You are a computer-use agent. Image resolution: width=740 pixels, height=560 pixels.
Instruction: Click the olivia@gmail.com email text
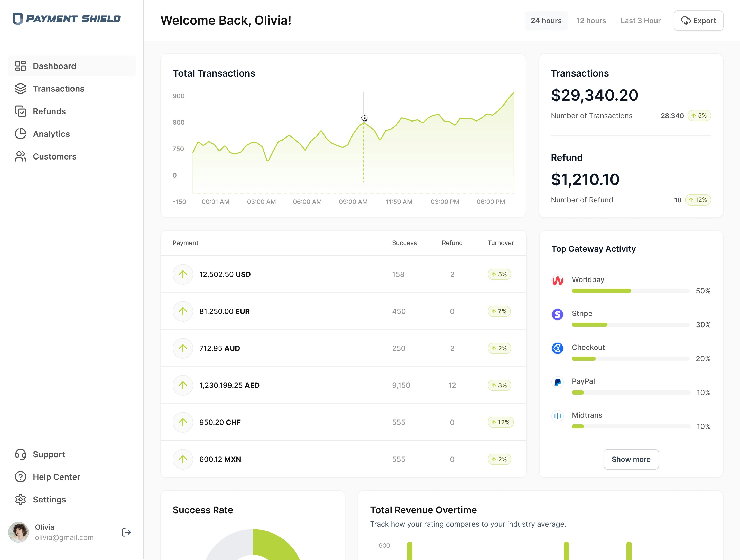[64, 537]
